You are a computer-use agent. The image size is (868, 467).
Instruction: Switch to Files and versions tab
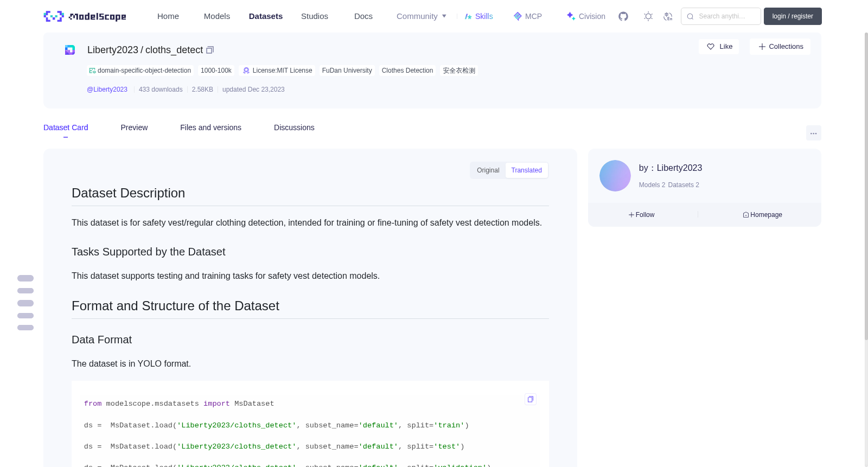coord(210,127)
